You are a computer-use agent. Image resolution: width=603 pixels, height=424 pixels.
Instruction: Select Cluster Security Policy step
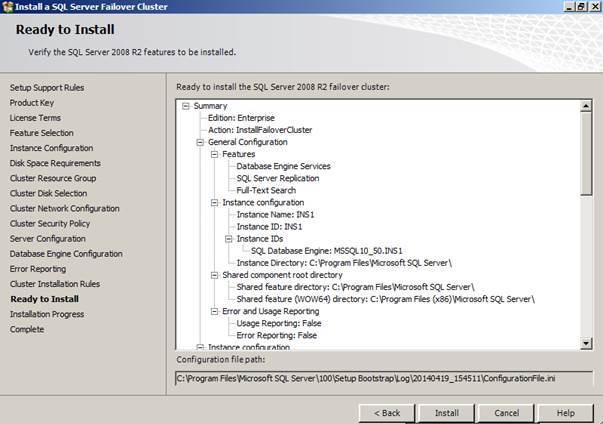50,223
